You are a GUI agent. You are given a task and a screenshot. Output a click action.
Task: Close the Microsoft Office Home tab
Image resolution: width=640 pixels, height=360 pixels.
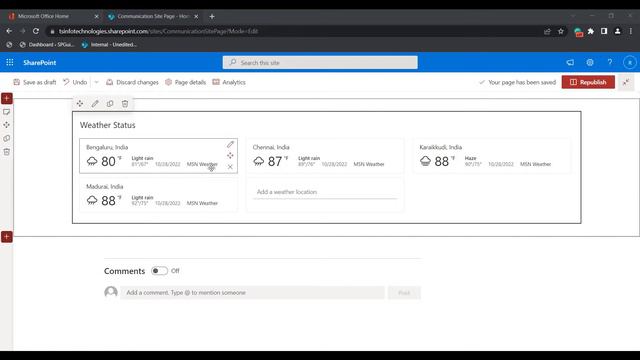(x=96, y=16)
